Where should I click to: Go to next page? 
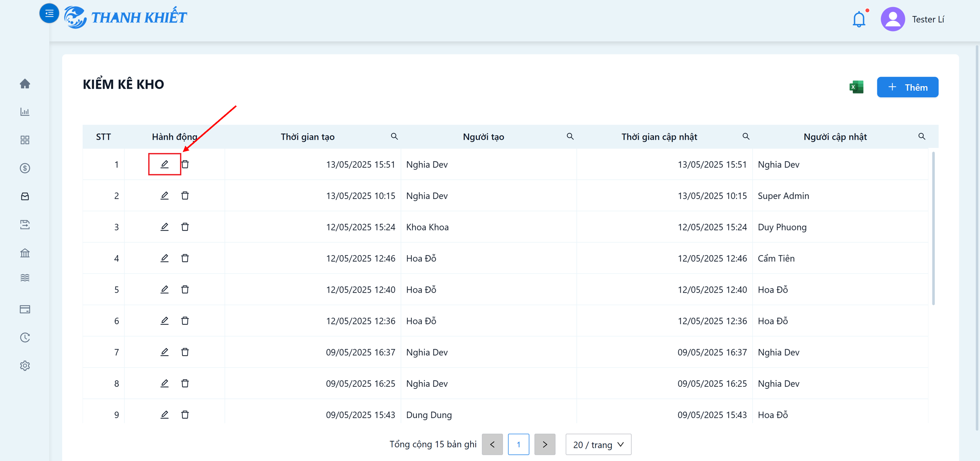[545, 444]
